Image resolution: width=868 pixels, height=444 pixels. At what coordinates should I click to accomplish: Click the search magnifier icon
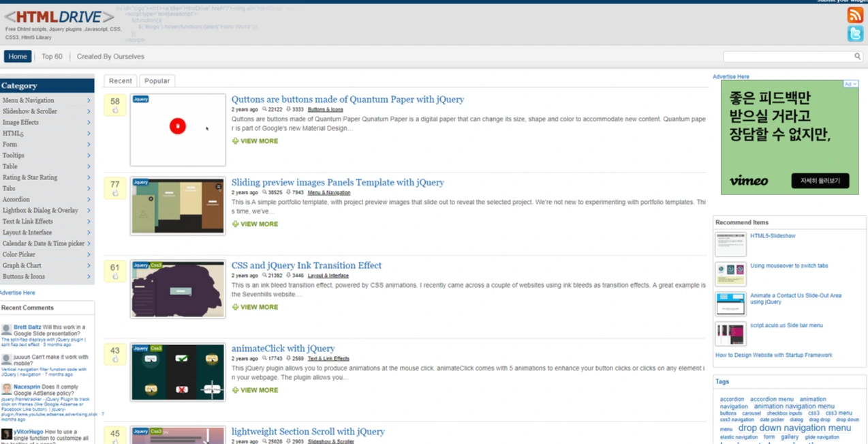coord(858,57)
